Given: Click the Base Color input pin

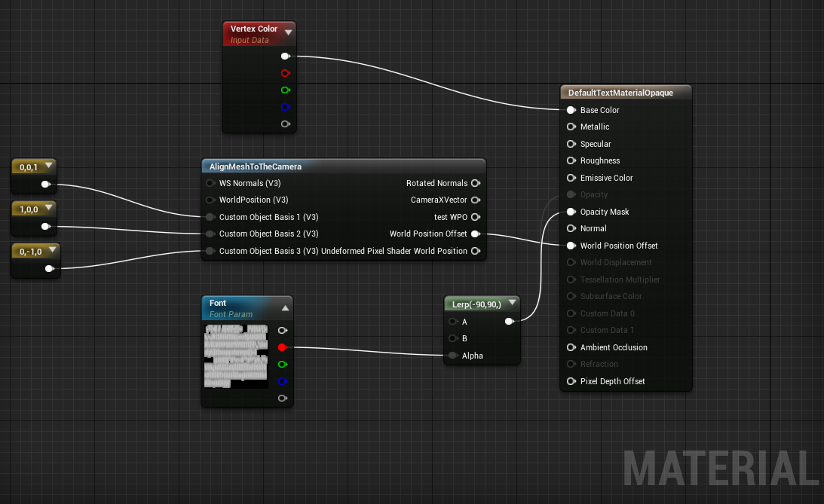Looking at the screenshot, I should point(571,110).
